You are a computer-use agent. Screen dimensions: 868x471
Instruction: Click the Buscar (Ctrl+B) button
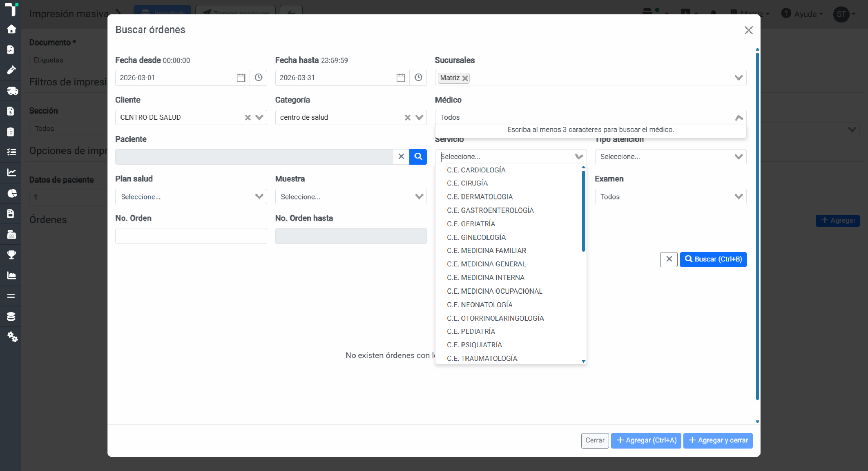pyautogui.click(x=713, y=260)
